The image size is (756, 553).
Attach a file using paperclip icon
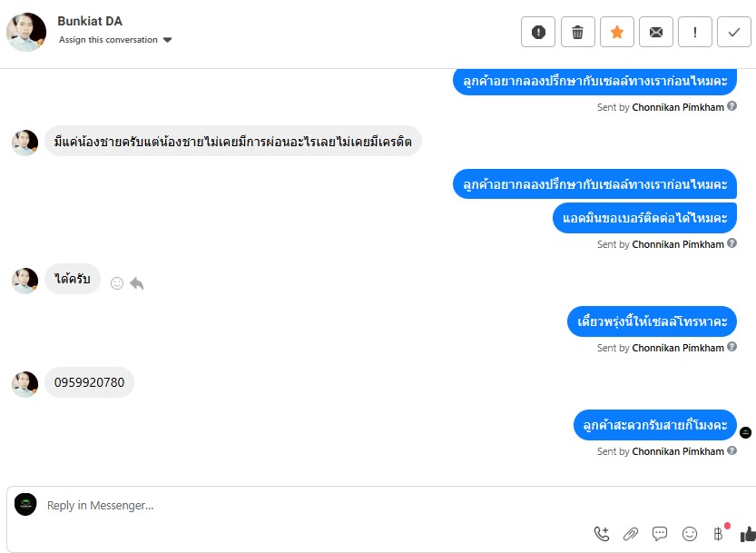pyautogui.click(x=630, y=534)
